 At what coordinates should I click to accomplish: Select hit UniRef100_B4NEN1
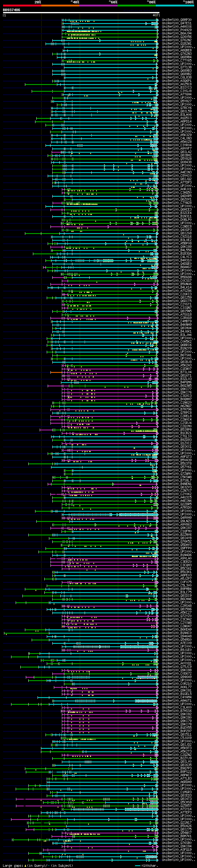[177, 484]
